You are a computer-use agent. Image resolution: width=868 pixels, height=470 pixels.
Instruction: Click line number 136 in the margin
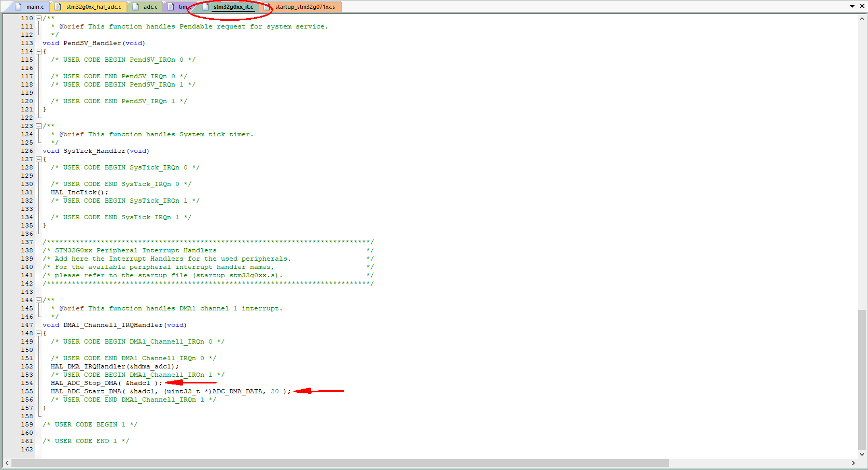pyautogui.click(x=27, y=234)
